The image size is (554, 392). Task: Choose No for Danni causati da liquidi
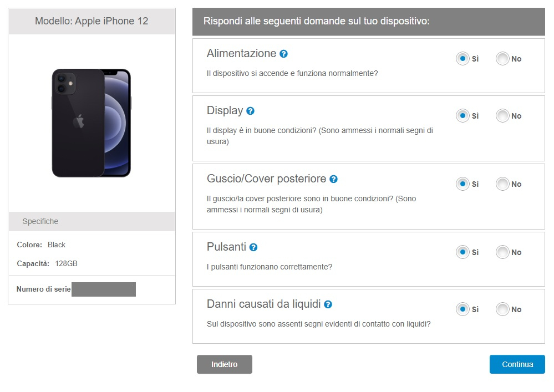click(502, 309)
